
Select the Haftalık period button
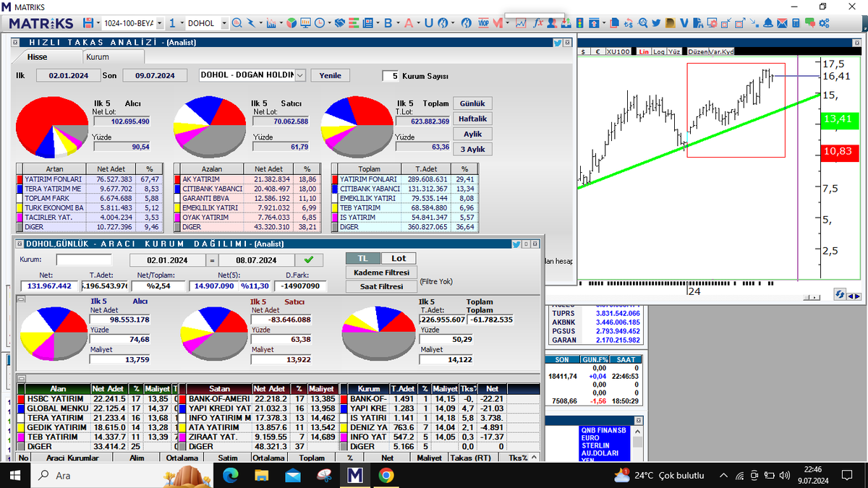tap(472, 119)
